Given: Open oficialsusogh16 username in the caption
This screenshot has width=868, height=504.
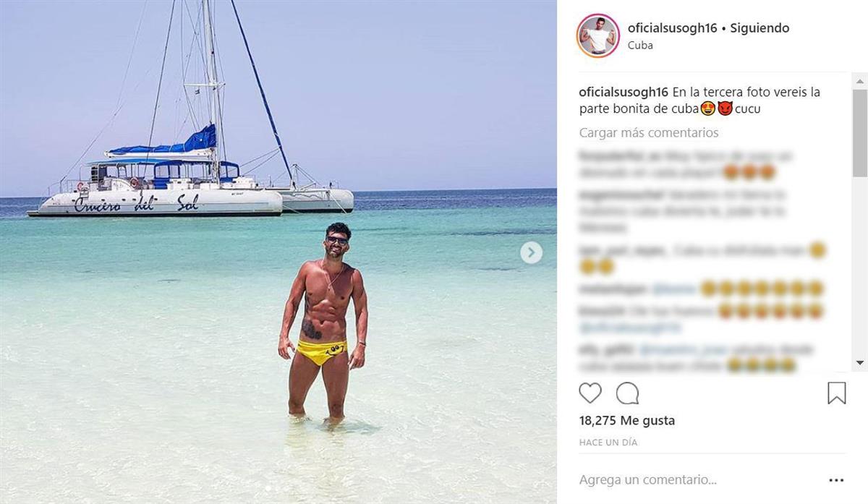Looking at the screenshot, I should click(624, 93).
